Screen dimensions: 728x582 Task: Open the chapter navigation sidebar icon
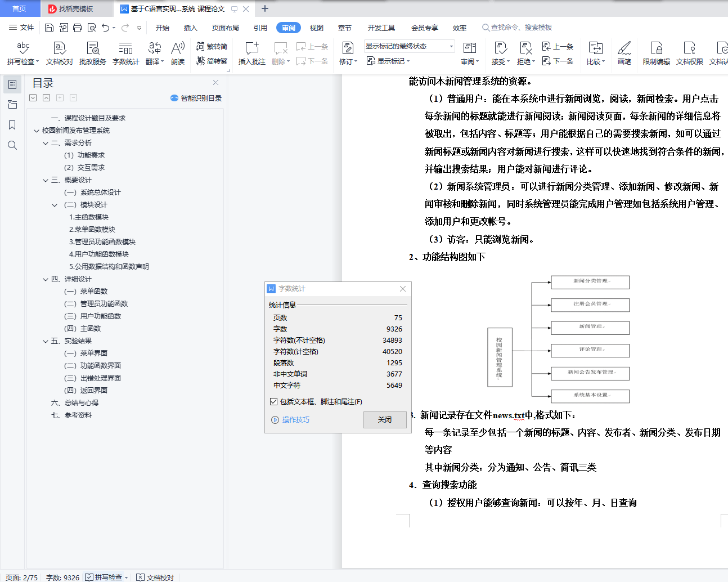(12, 105)
